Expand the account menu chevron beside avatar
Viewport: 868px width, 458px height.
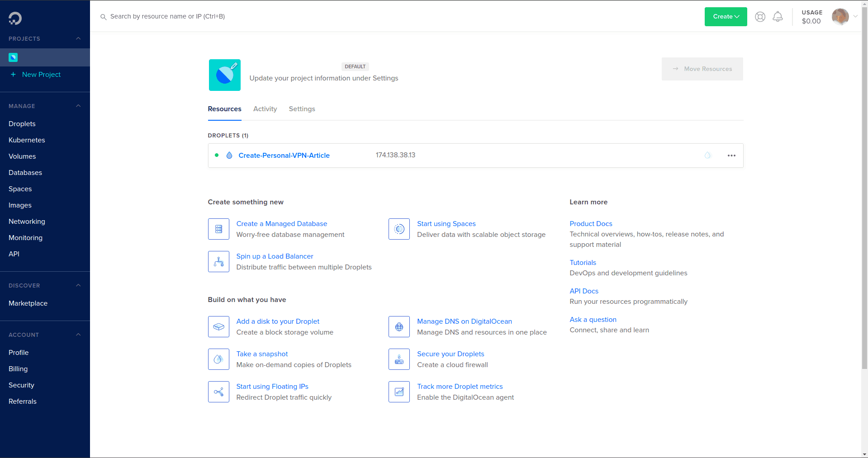tap(855, 16)
